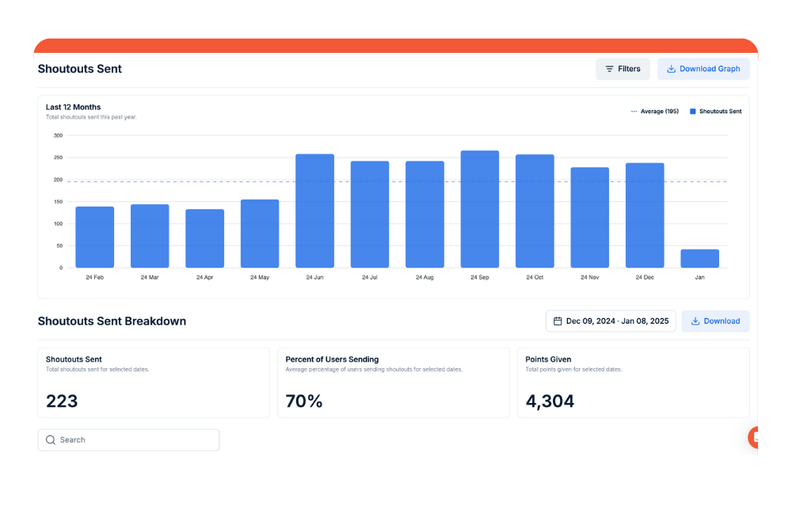Toggle the Average (195) legend label
This screenshot has height=528, width=792.
click(x=659, y=112)
